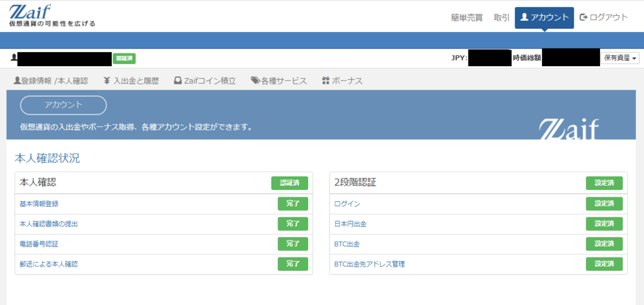Click the Zaif logo in the header
644x305 pixels.
tap(30, 11)
